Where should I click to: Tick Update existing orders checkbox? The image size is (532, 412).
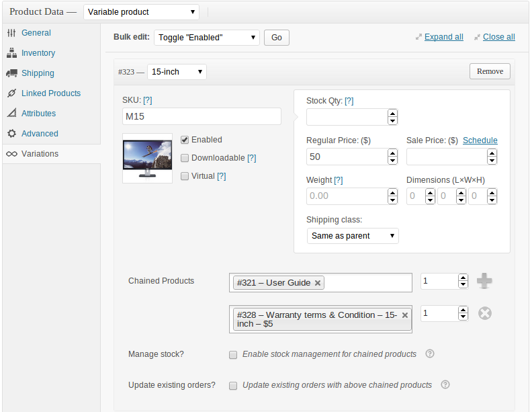click(x=233, y=386)
